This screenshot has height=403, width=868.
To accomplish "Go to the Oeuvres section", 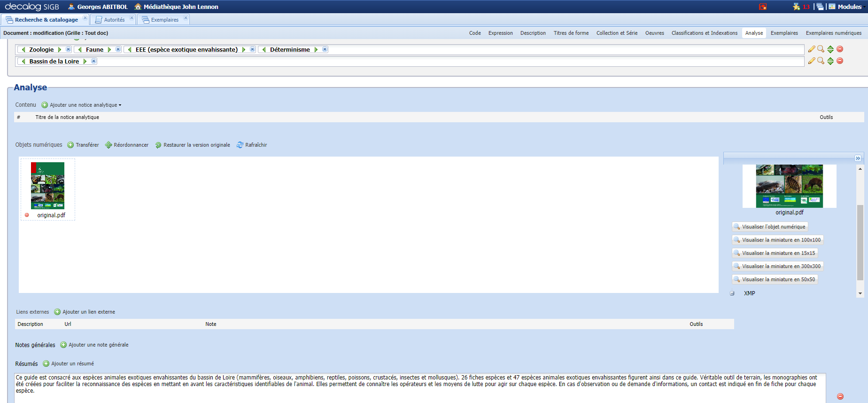I will 655,33.
